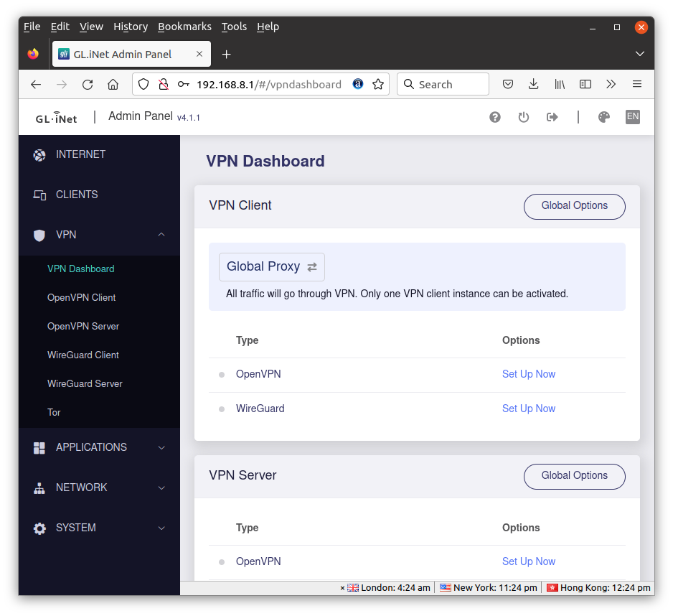The image size is (673, 616).
Task: Click the saved password key icon
Action: tap(183, 84)
